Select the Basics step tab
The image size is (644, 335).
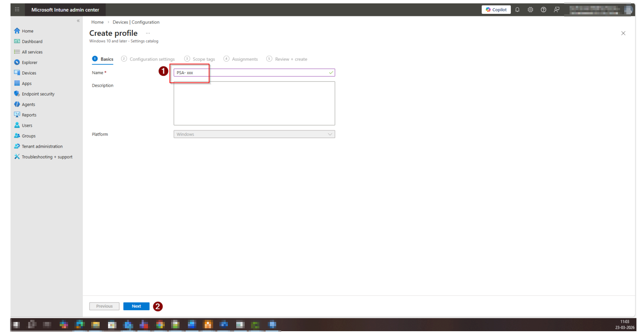(x=103, y=59)
